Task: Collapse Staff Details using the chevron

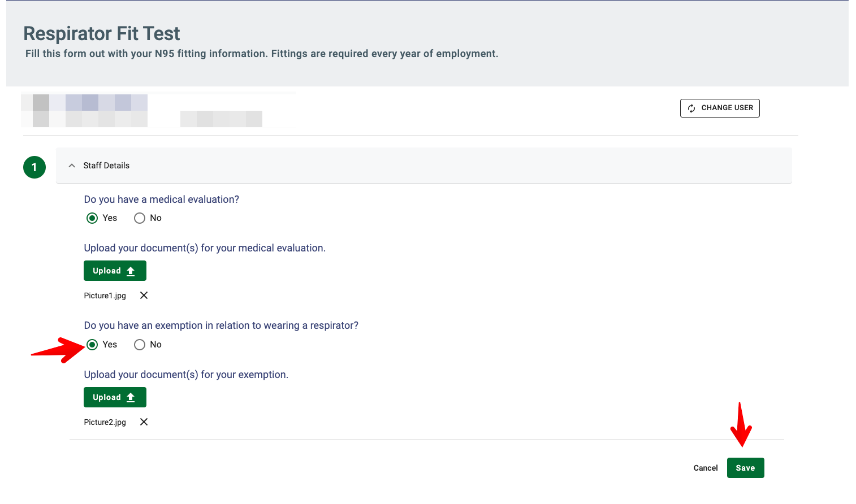Action: point(72,166)
